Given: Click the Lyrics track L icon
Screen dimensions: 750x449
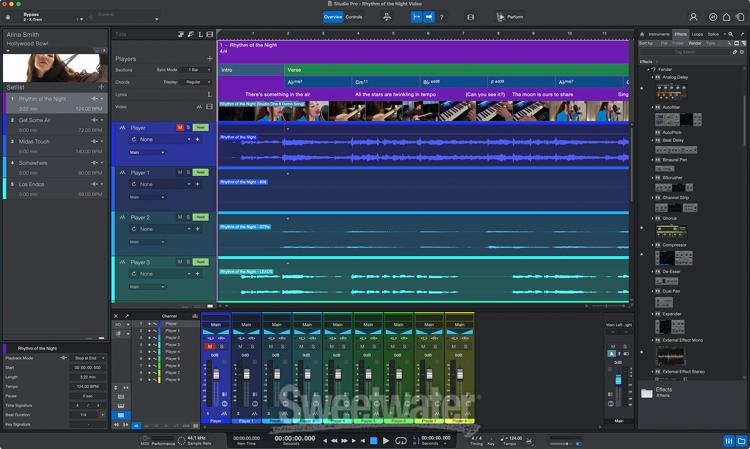Looking at the screenshot, I should [210, 94].
